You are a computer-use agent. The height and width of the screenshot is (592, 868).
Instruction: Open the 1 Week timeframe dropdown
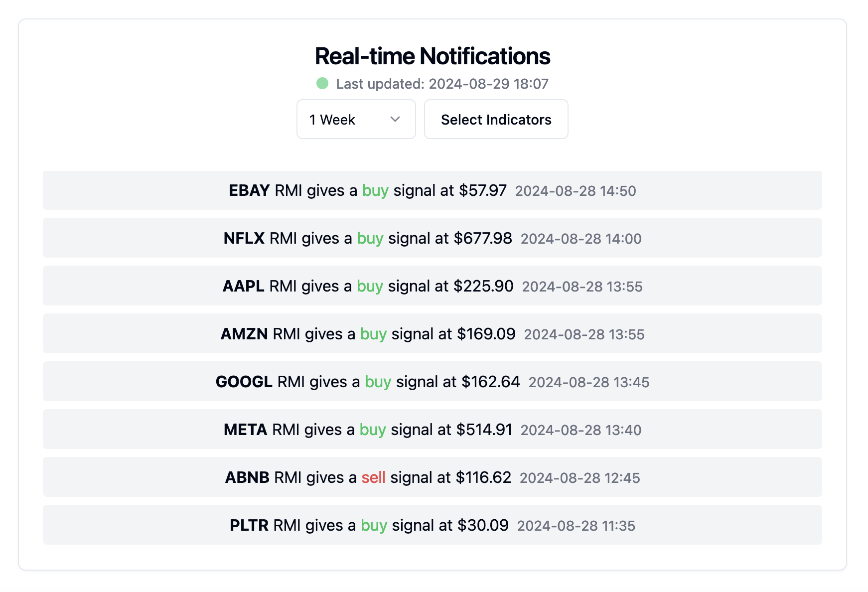point(356,119)
